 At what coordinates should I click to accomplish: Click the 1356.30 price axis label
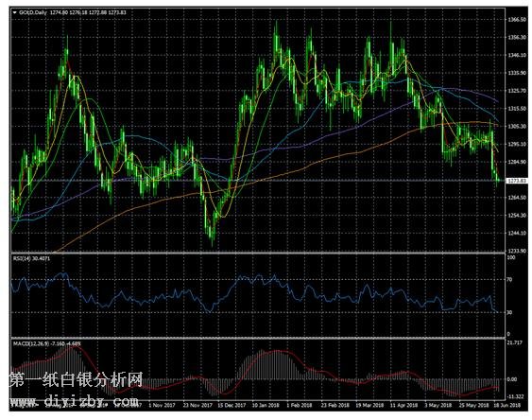click(x=516, y=37)
